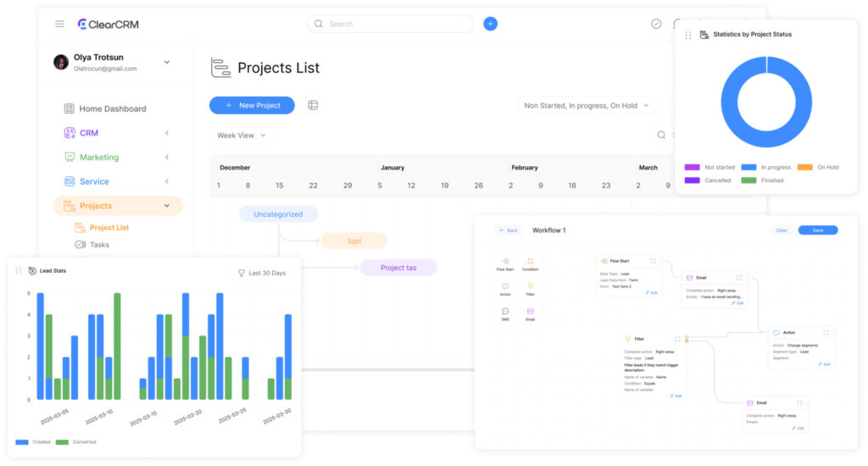Switch to table view icon beside New Project
868x466 pixels.
pyautogui.click(x=313, y=105)
